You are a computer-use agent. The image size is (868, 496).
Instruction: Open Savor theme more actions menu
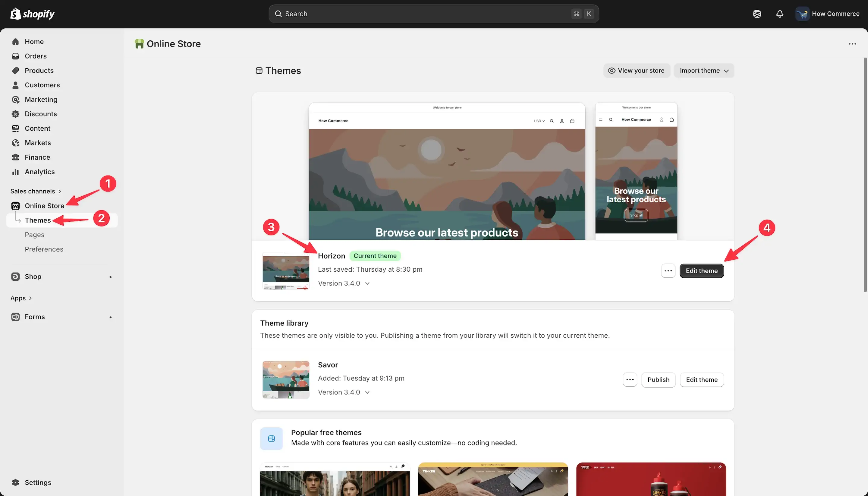(630, 379)
